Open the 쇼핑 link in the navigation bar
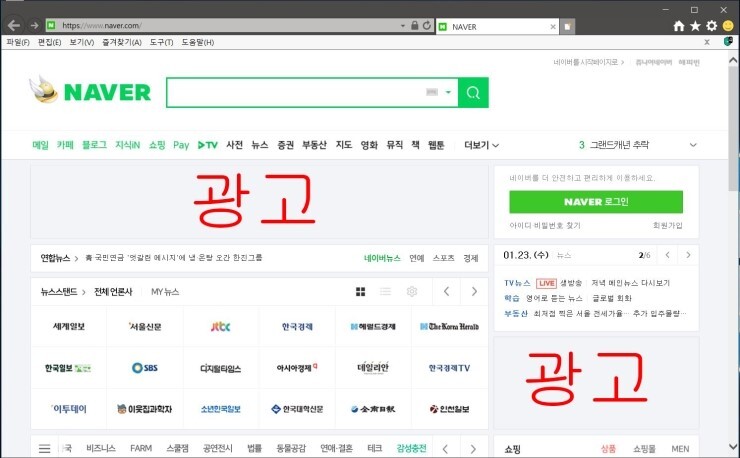This screenshot has height=458, width=740. click(x=157, y=145)
